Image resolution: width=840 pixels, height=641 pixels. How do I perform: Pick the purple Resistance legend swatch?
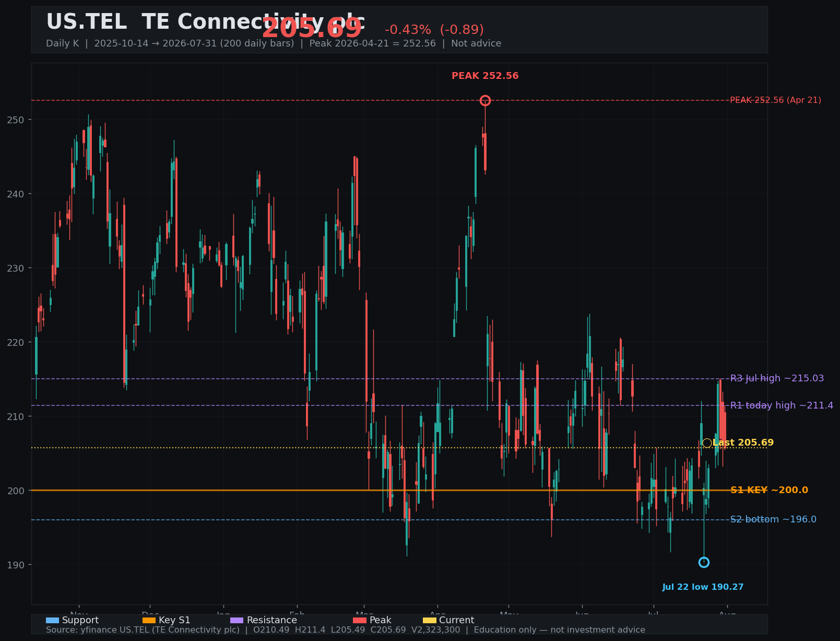coord(236,620)
